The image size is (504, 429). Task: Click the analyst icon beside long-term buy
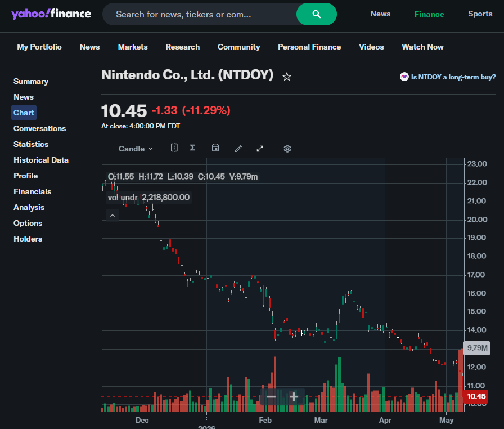404,77
